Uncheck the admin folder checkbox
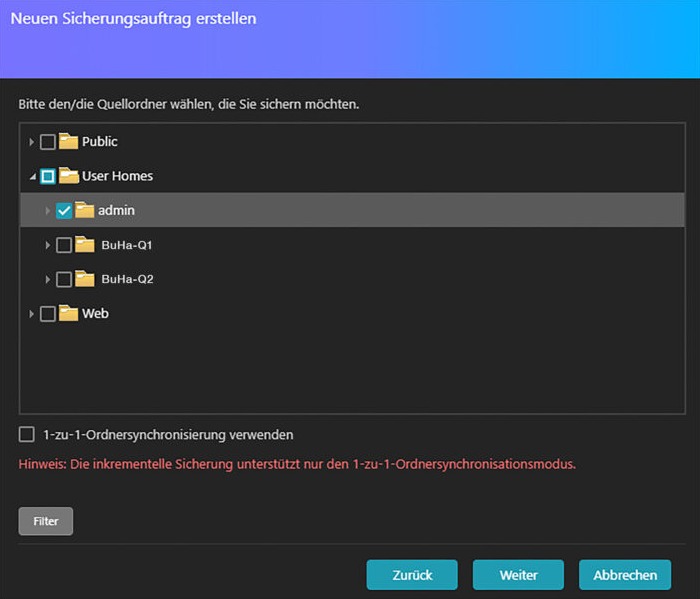This screenshot has width=700, height=599. coord(64,211)
